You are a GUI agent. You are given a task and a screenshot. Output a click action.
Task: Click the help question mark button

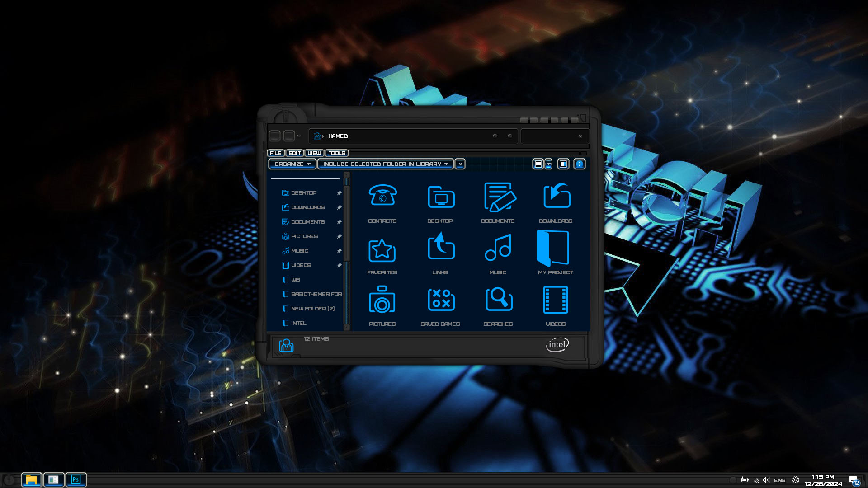coord(579,164)
